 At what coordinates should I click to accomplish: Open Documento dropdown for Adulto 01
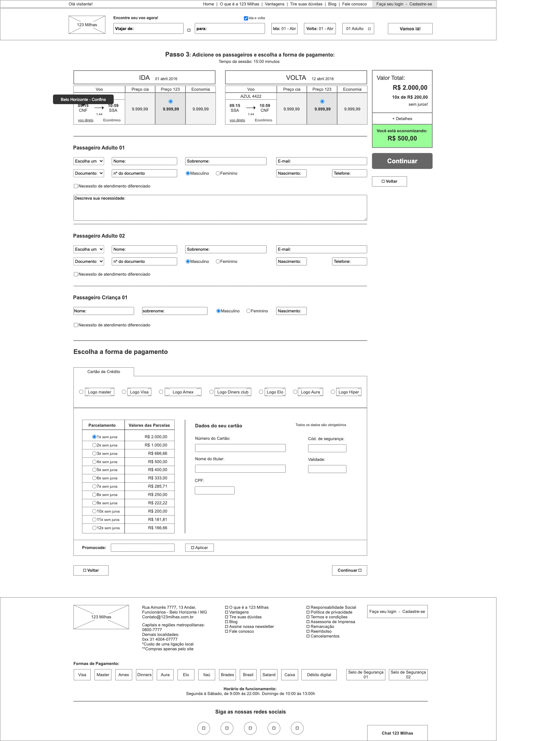[x=89, y=173]
